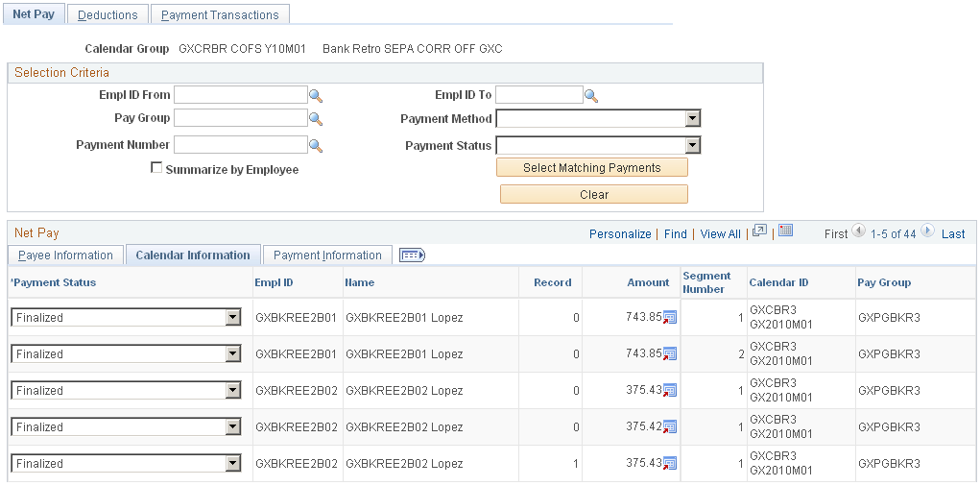The image size is (980, 486).
Task: Click the Show all columns icon
Action: click(x=412, y=255)
